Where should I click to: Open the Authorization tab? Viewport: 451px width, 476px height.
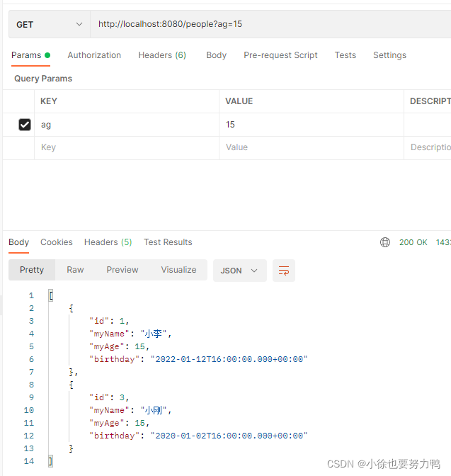pos(94,55)
